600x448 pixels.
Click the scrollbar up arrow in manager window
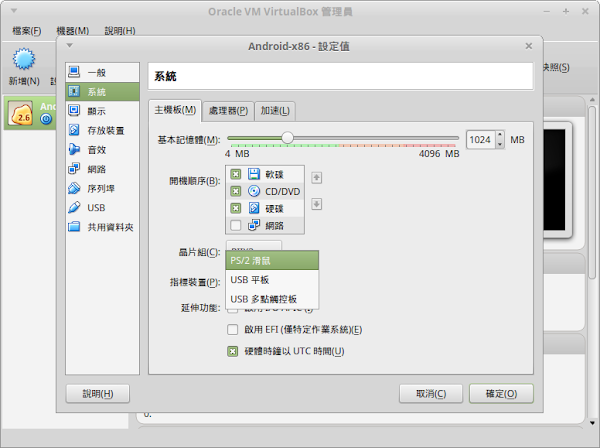592,100
